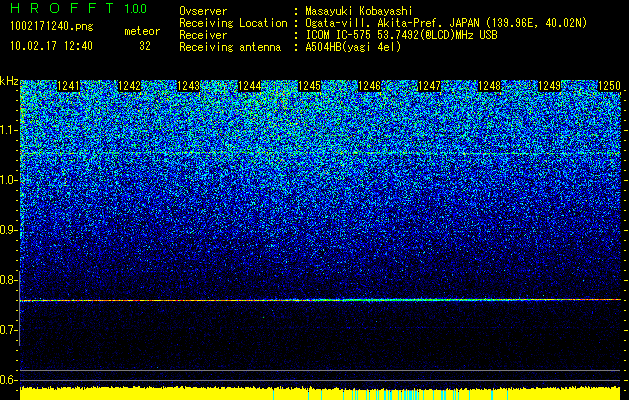This screenshot has width=629, height=400.
Task: Click the 1247 time marker
Action: tap(429, 86)
